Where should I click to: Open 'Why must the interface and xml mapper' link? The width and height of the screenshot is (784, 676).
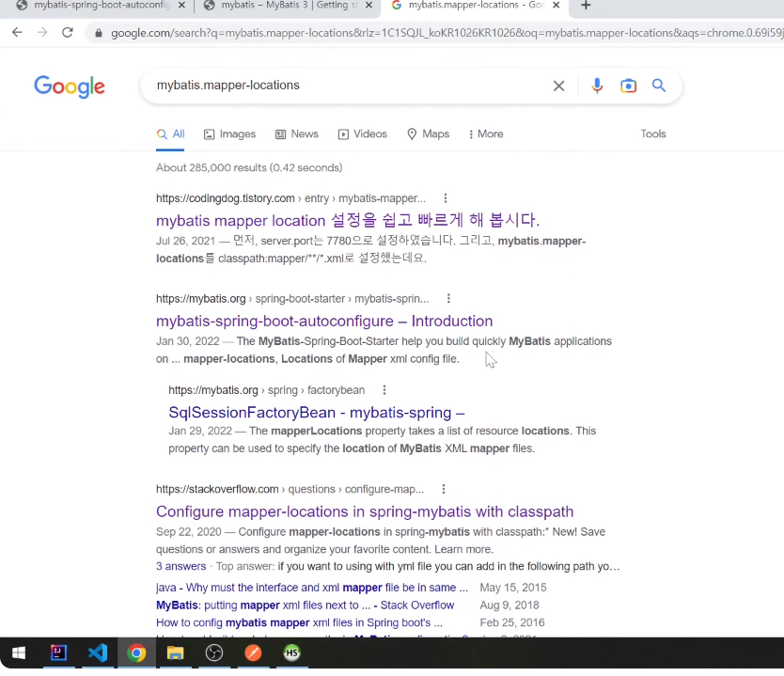312,588
